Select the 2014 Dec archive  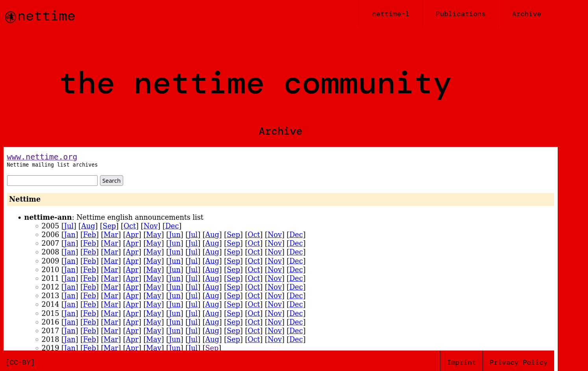[296, 304]
